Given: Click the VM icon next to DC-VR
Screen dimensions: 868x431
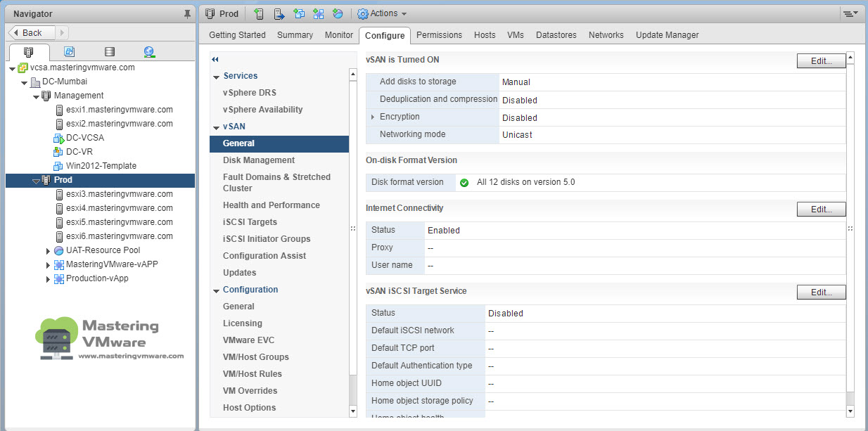Looking at the screenshot, I should coord(59,153).
